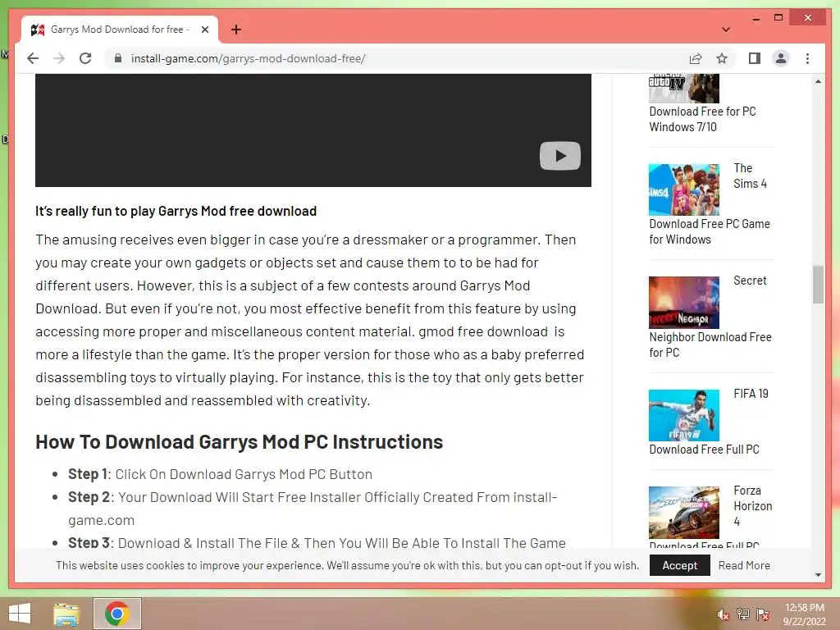Play the YouTube video embed
The height and width of the screenshot is (630, 840).
pos(559,156)
